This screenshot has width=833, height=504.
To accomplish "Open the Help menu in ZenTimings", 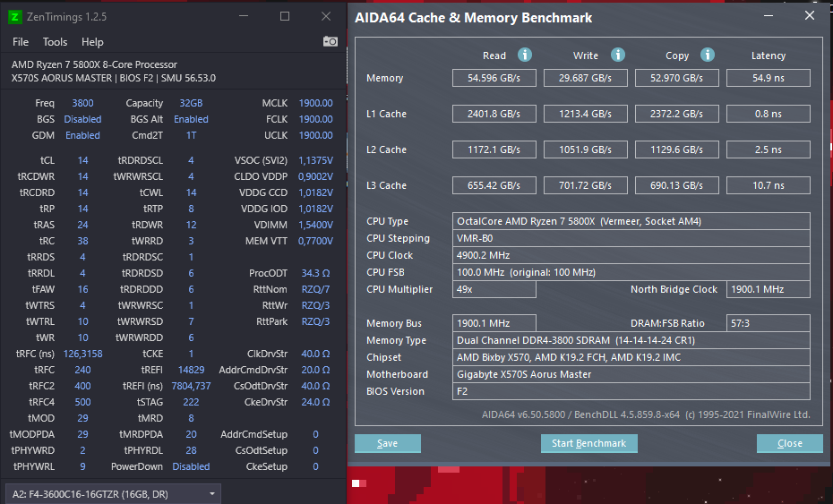I will point(92,42).
